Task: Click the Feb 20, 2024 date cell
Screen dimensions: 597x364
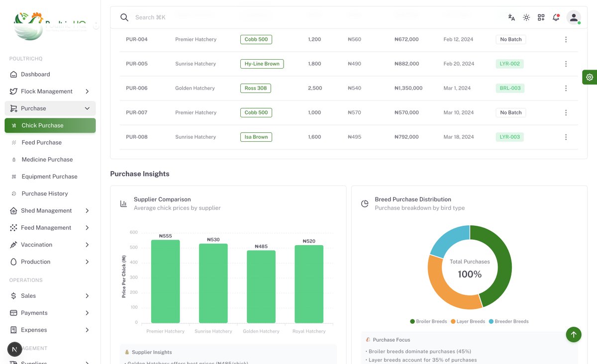Action: 459,64
